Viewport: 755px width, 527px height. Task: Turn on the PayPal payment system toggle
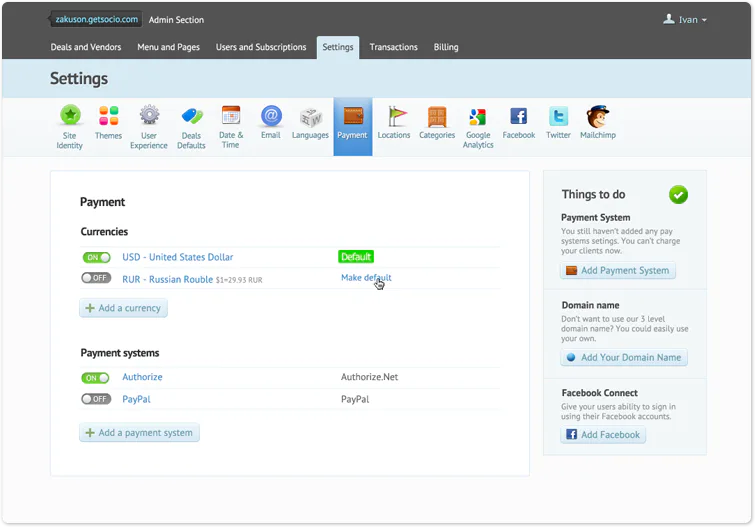click(96, 399)
